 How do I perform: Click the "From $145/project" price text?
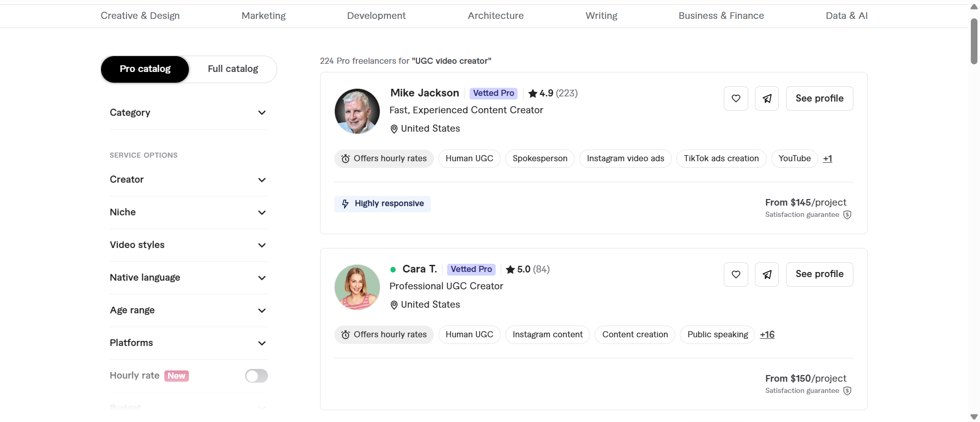(x=805, y=203)
